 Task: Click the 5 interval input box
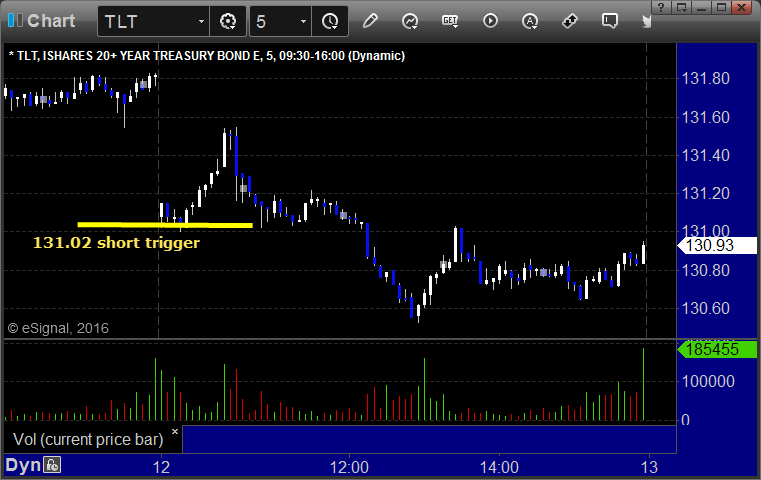pos(275,21)
